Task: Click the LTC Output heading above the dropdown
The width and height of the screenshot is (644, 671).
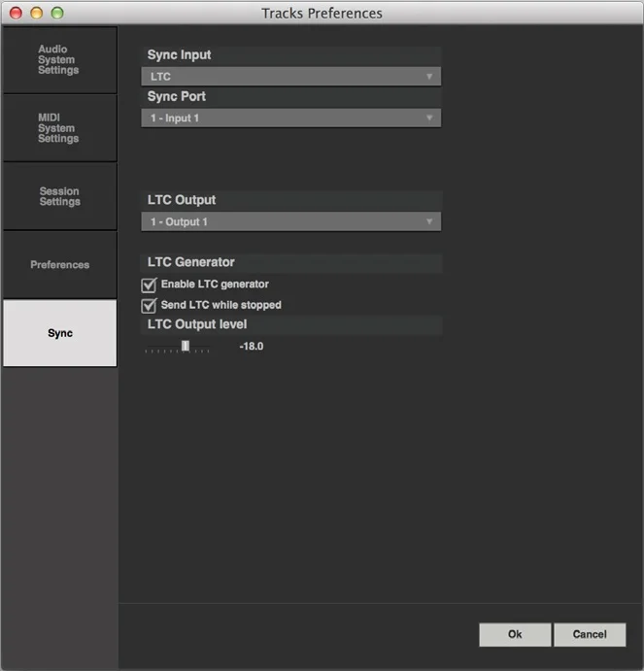Action: pos(182,200)
